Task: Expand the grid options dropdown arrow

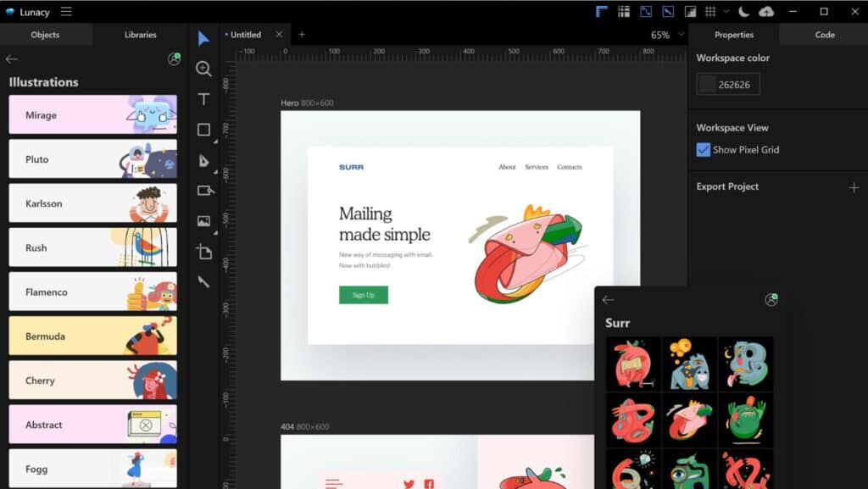Action: coord(726,11)
